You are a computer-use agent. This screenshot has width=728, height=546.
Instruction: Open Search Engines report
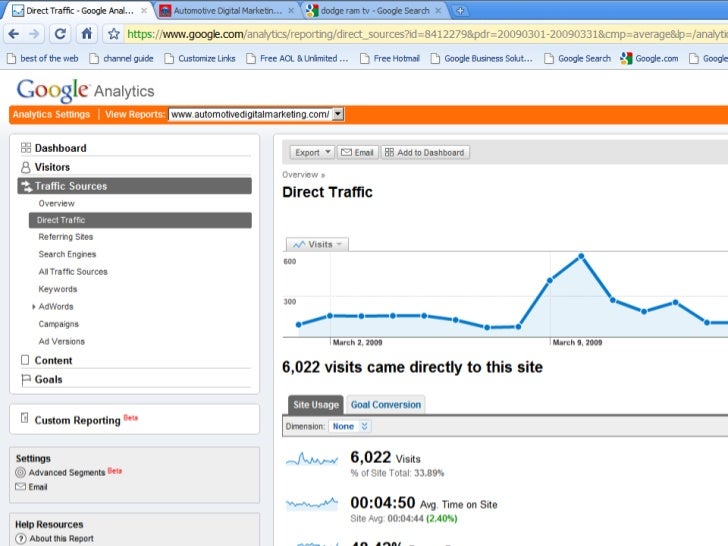[x=67, y=254]
